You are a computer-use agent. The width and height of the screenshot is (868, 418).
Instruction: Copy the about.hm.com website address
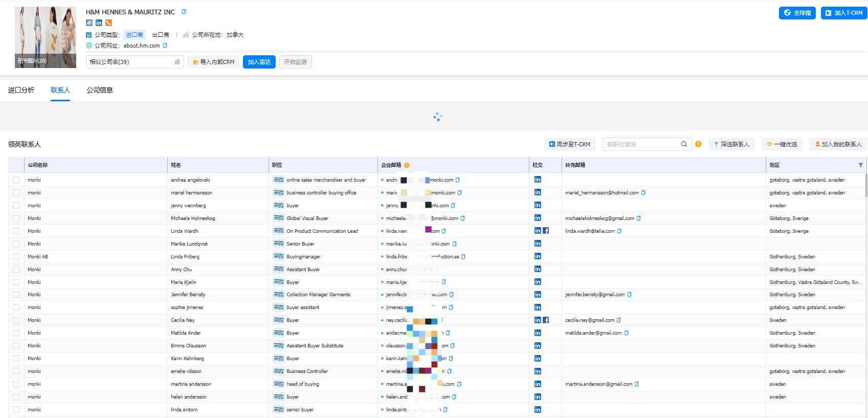[165, 46]
